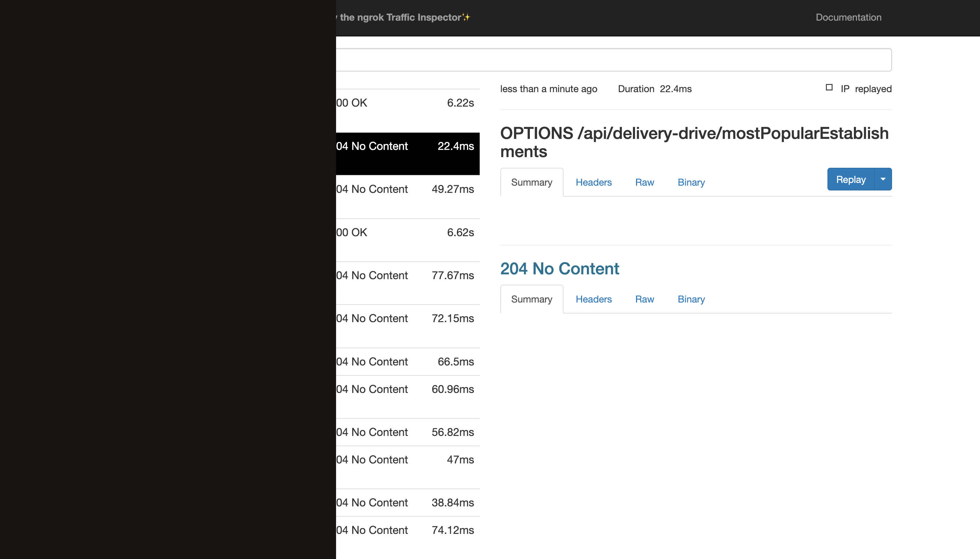
Task: Open response Headers tab under 204 No Content
Action: tap(593, 299)
